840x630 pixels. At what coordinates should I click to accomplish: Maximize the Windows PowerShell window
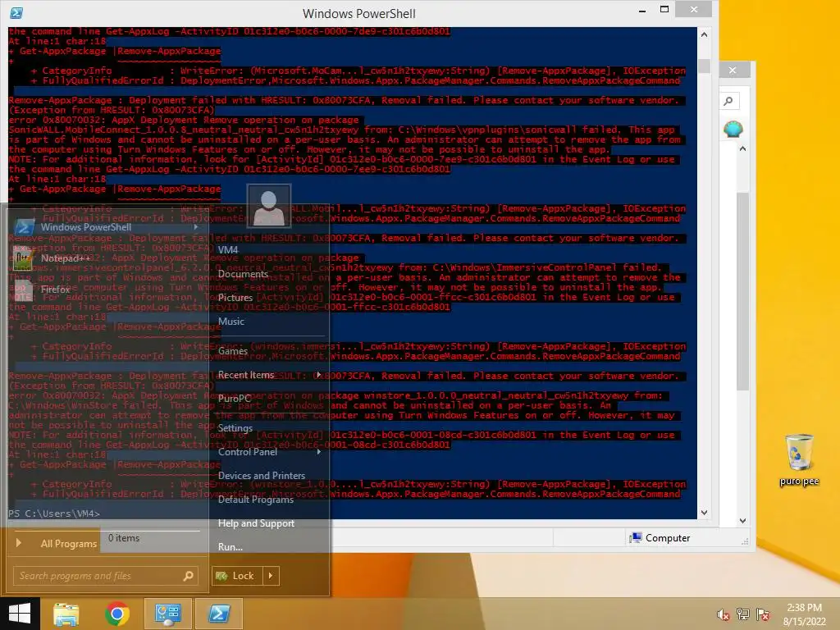click(x=664, y=10)
